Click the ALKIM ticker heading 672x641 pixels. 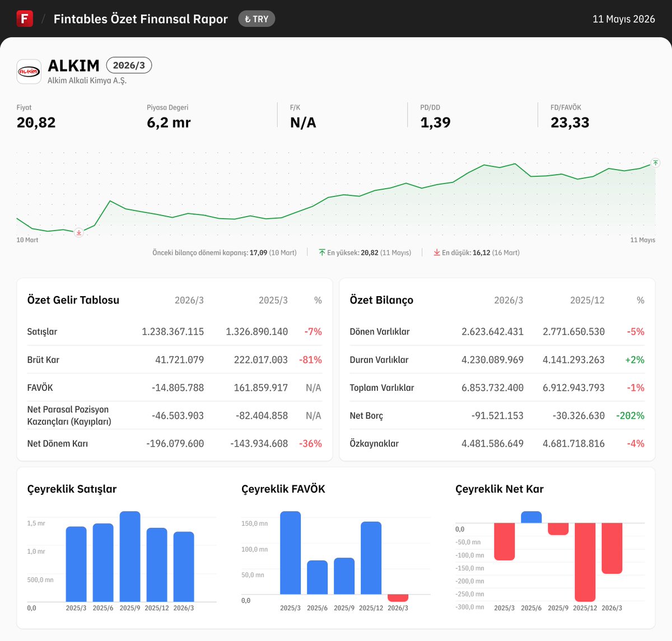(74, 65)
